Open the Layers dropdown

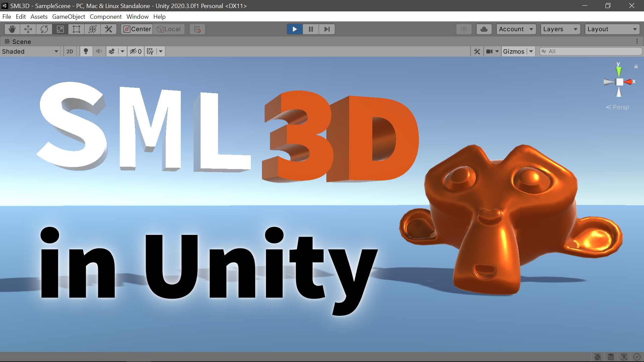(560, 29)
